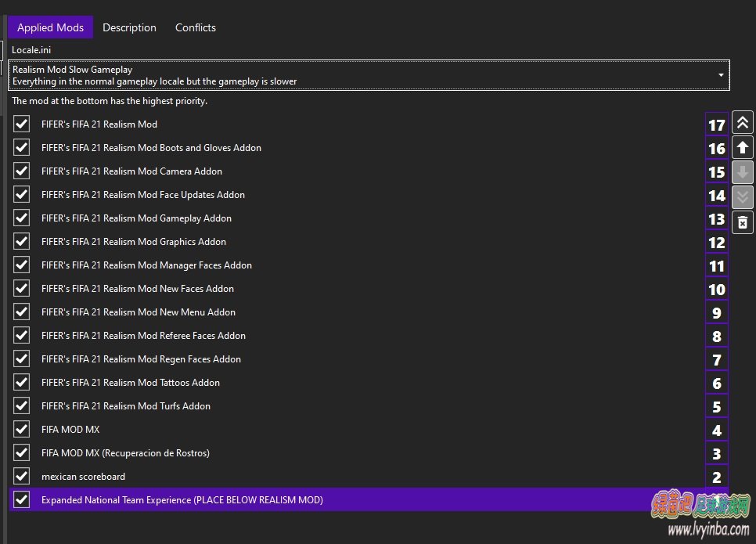Click the greyed single down arrow icon

(x=743, y=172)
